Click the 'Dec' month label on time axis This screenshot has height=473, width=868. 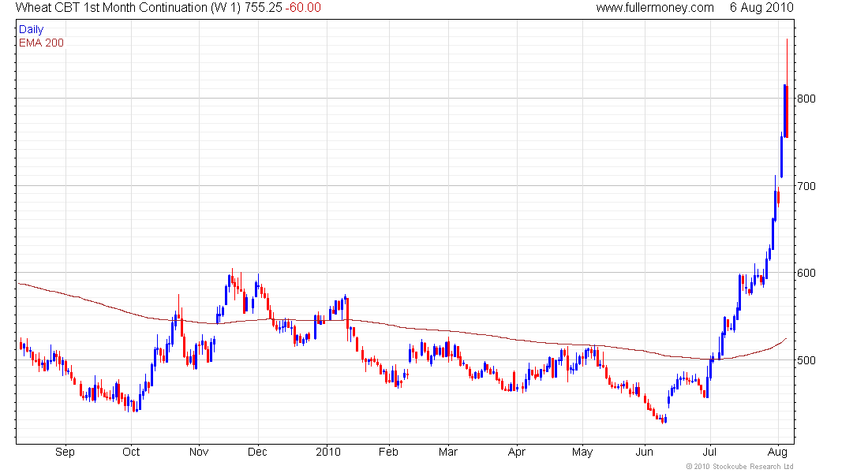point(257,452)
